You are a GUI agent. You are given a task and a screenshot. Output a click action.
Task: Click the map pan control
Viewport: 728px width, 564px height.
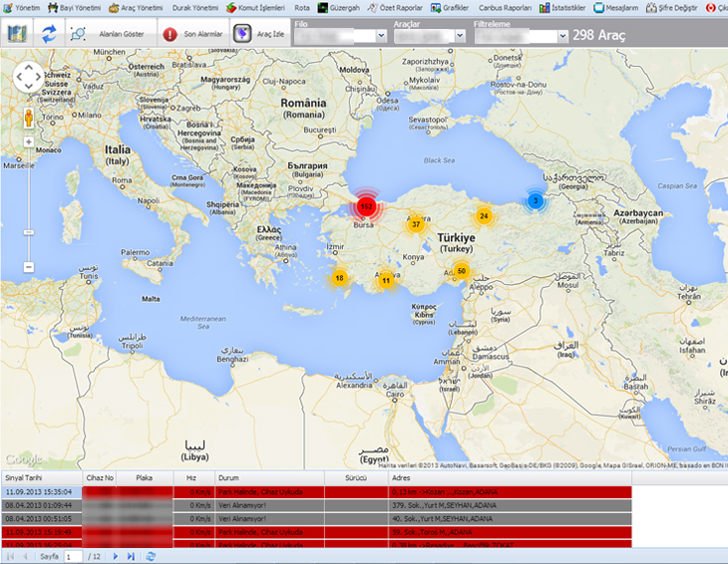pyautogui.click(x=28, y=77)
